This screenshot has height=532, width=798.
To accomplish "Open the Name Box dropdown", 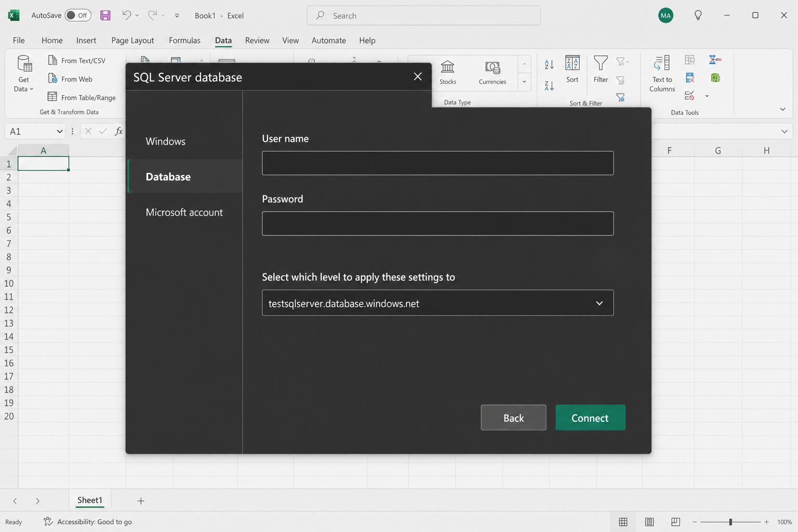I will pyautogui.click(x=60, y=131).
